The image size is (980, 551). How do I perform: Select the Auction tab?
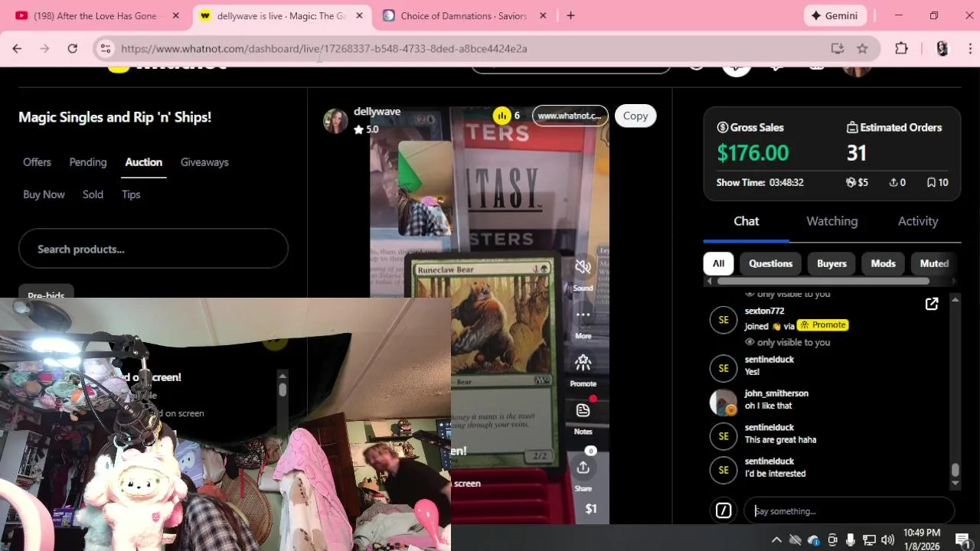click(x=144, y=162)
